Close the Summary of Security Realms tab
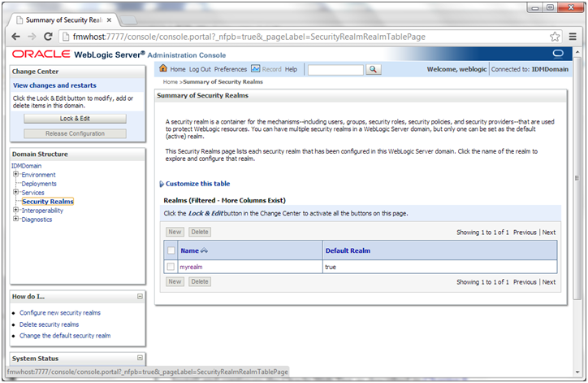This screenshot has width=588, height=383. (x=109, y=20)
